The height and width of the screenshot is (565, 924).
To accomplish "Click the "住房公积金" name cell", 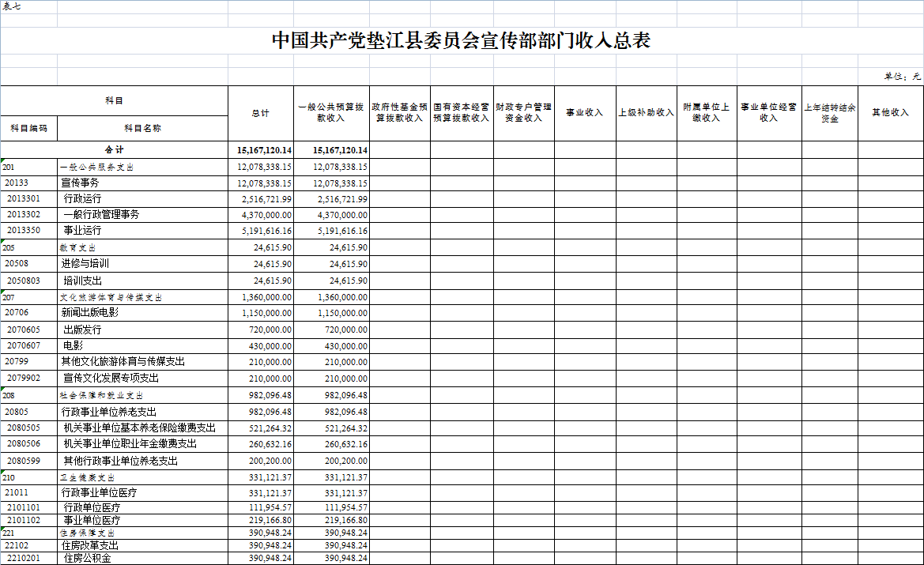I will point(142,558).
